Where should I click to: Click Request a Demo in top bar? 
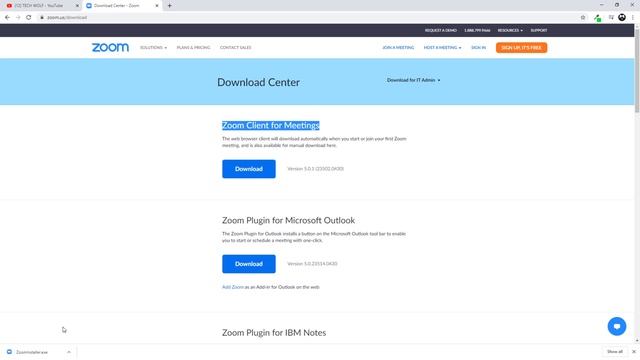(x=440, y=31)
